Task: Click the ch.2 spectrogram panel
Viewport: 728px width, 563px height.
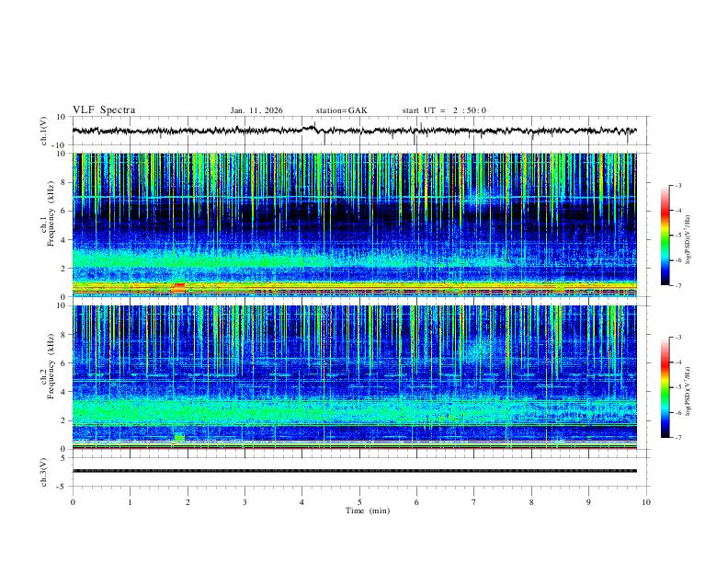Action: tap(355, 377)
